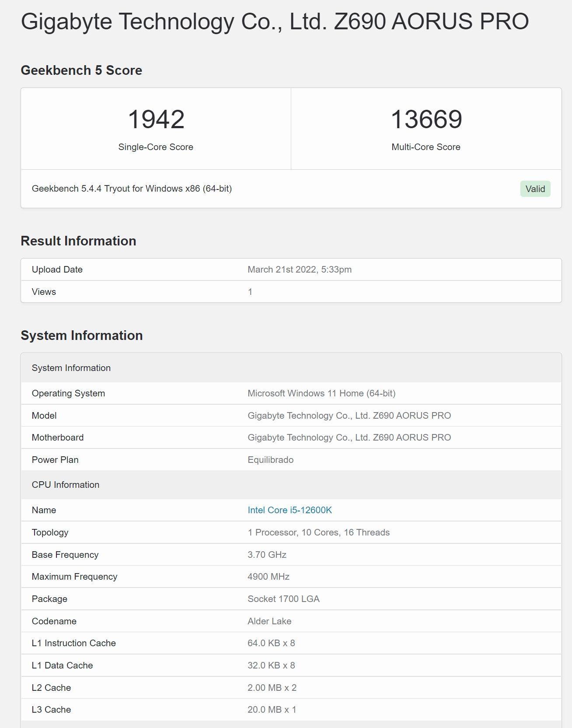Select the "Operating System" label
This screenshot has height=728, width=572.
[68, 393]
